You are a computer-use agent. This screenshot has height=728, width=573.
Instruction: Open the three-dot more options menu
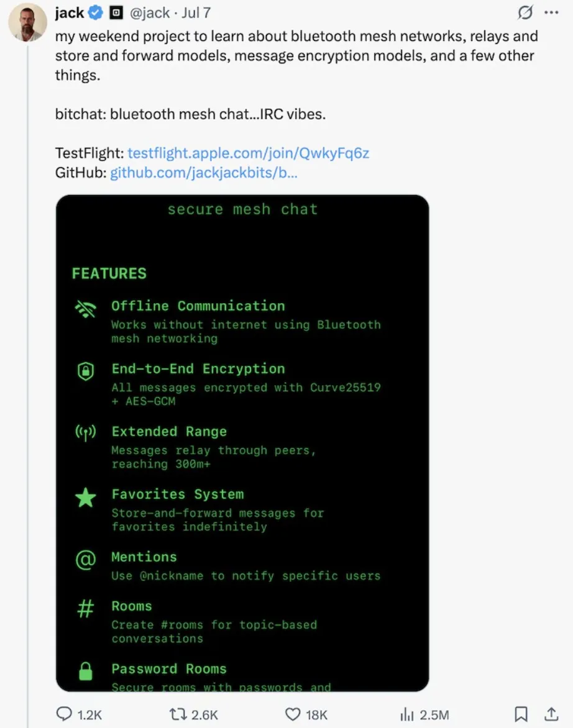(551, 12)
